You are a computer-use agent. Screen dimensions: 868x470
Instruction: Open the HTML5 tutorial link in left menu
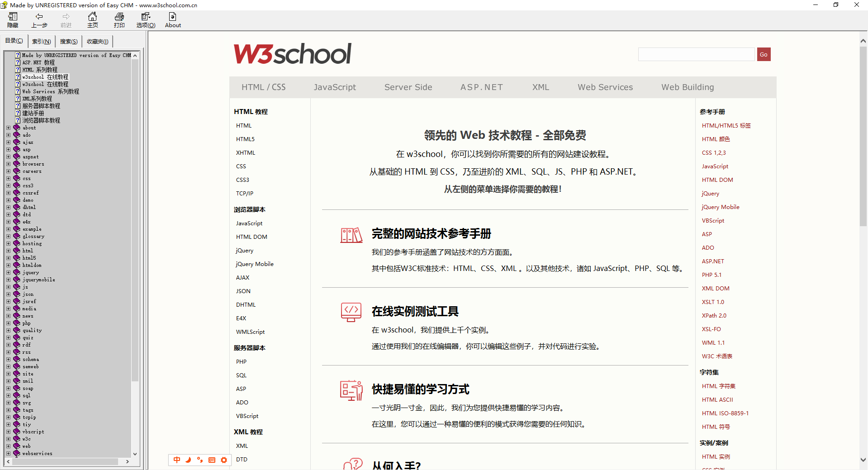click(x=245, y=139)
